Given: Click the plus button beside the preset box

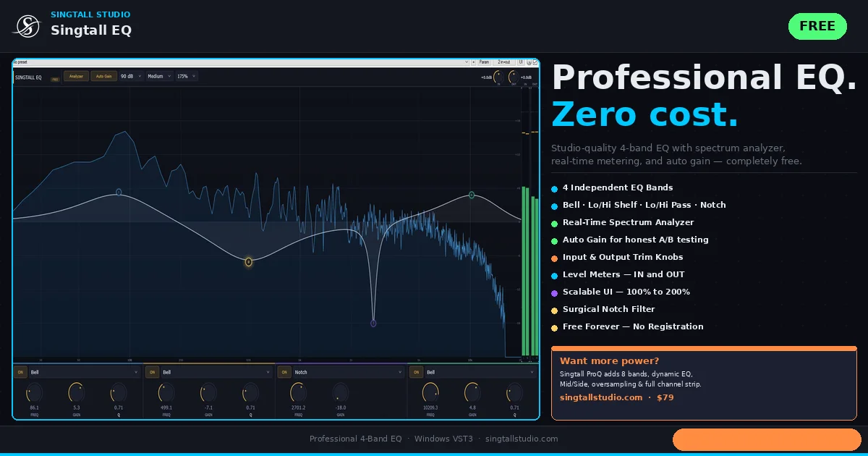Looking at the screenshot, I should click(473, 62).
